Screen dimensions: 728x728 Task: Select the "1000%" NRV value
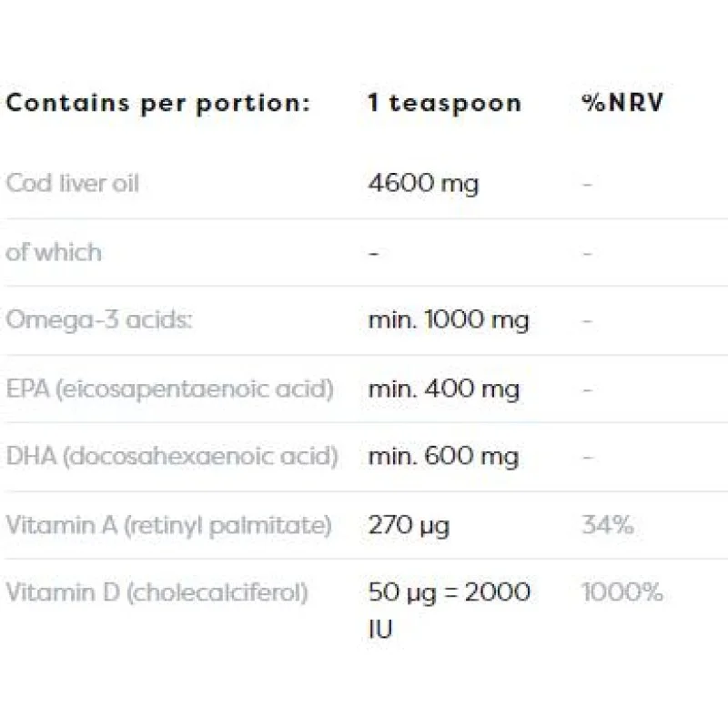coord(622,592)
